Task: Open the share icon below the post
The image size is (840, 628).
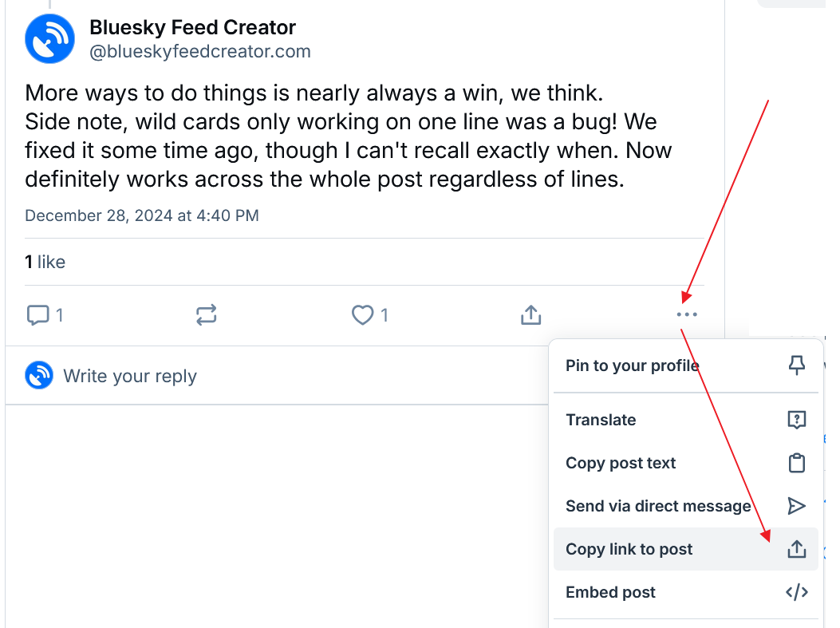Action: click(x=530, y=314)
